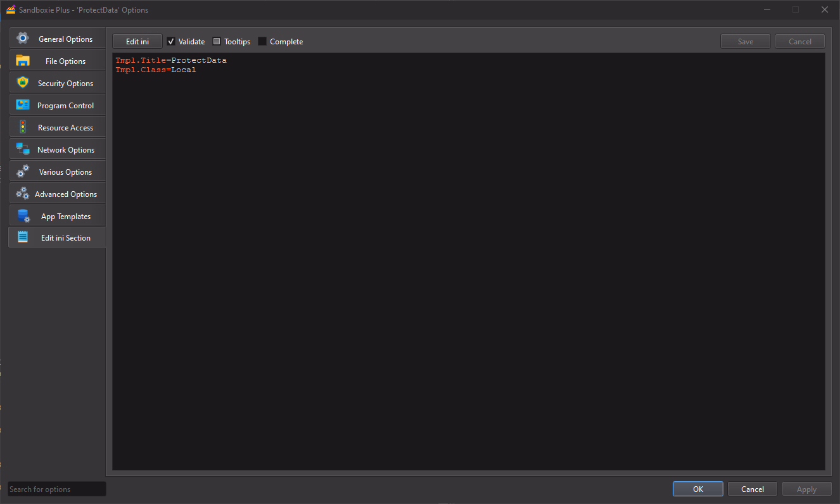Viewport: 840px width, 504px height.
Task: Click the bottom Cancel button
Action: pyautogui.click(x=752, y=489)
